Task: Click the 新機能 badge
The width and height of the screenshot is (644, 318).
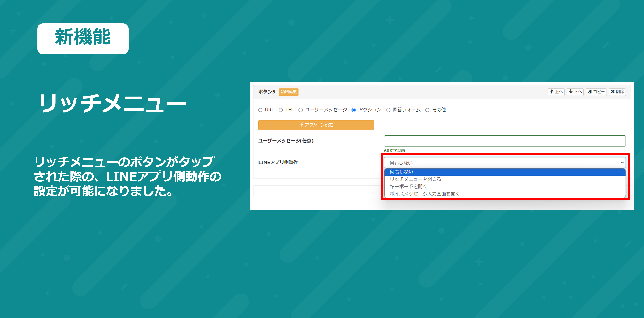Action: (x=83, y=39)
